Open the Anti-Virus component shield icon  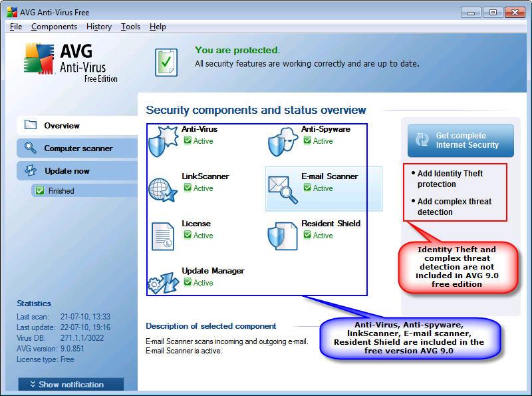163,141
